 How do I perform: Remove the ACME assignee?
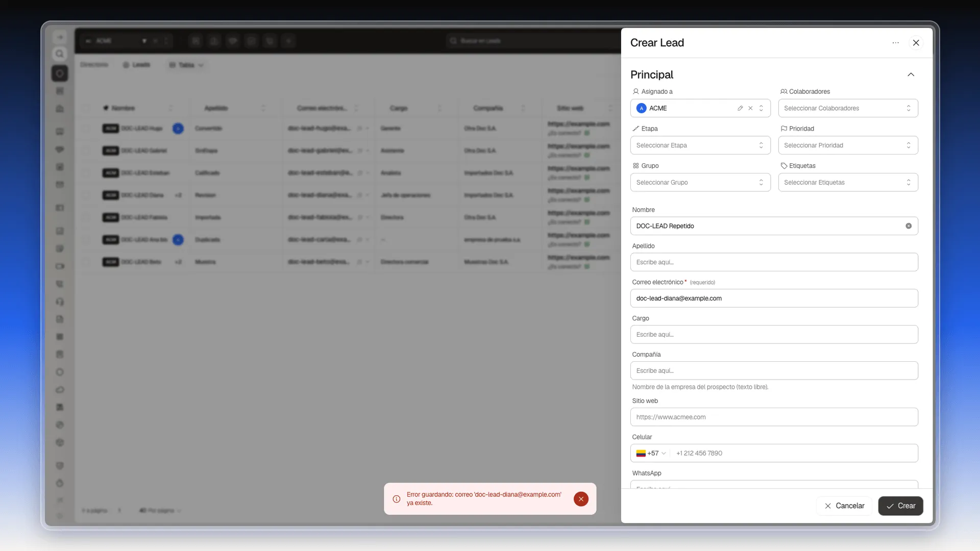750,108
